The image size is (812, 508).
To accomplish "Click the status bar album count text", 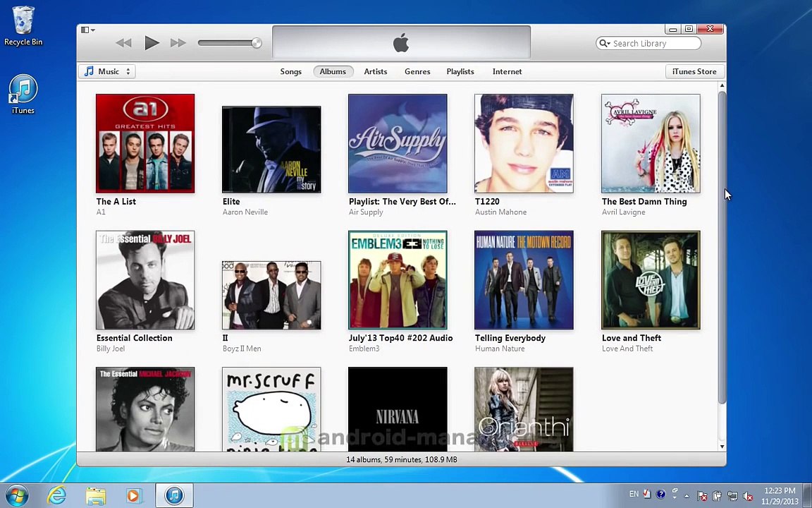I will 401,459.
